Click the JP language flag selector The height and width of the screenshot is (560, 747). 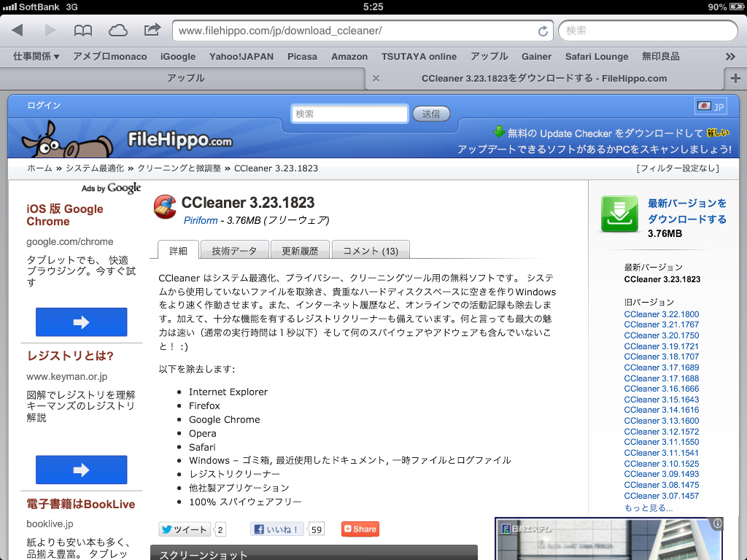[x=711, y=106]
